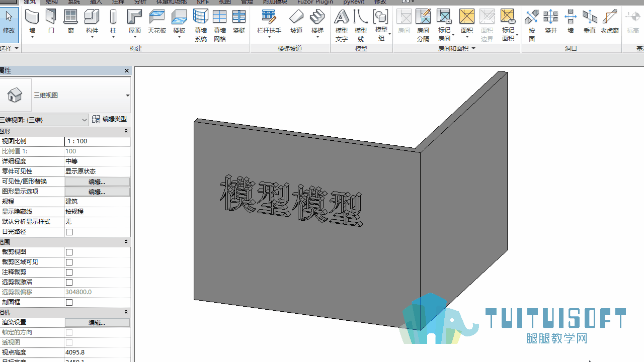The height and width of the screenshot is (362, 644).
Task: Create a 房间分隔 room separator
Action: pyautogui.click(x=423, y=25)
